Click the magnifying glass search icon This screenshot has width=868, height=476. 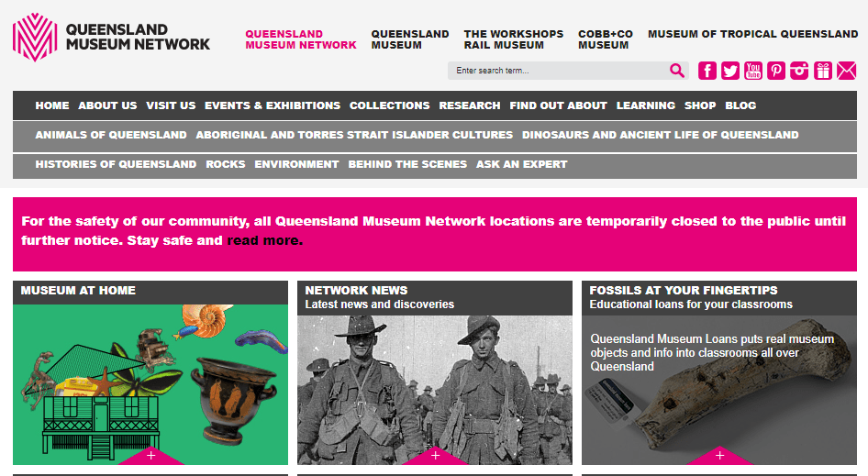677,71
